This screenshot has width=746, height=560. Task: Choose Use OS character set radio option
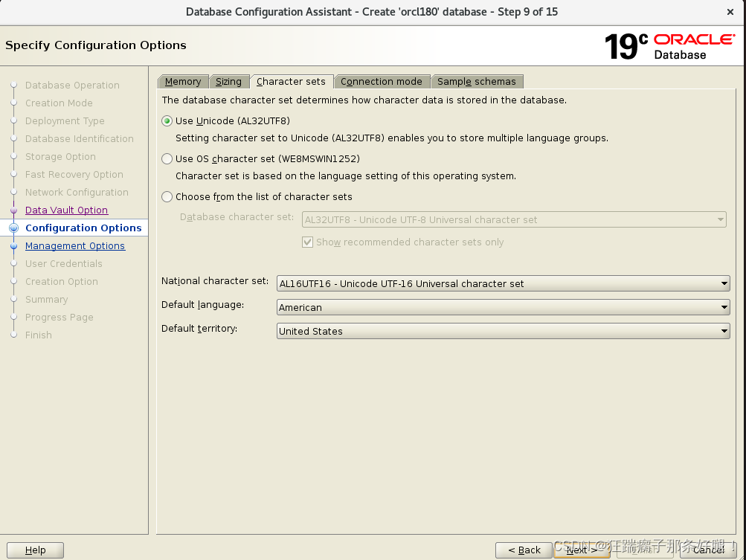[167, 159]
